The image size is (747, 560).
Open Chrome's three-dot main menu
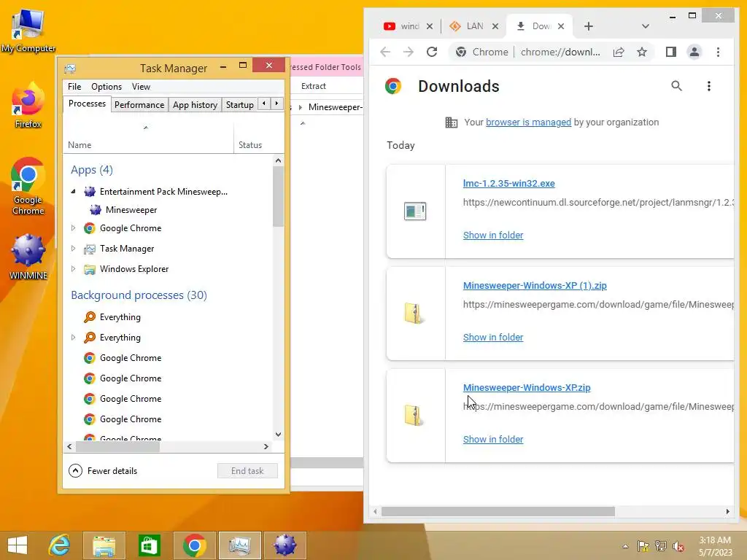718,52
